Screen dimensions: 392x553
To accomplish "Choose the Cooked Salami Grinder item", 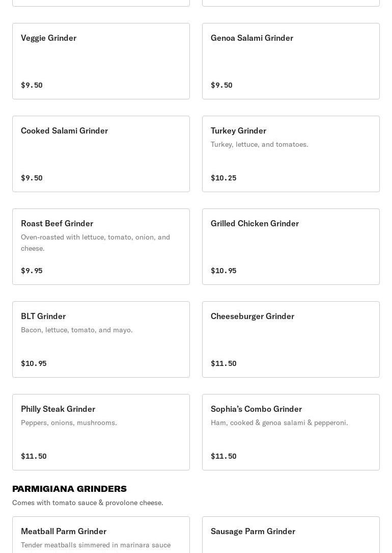I will pyautogui.click(x=101, y=154).
